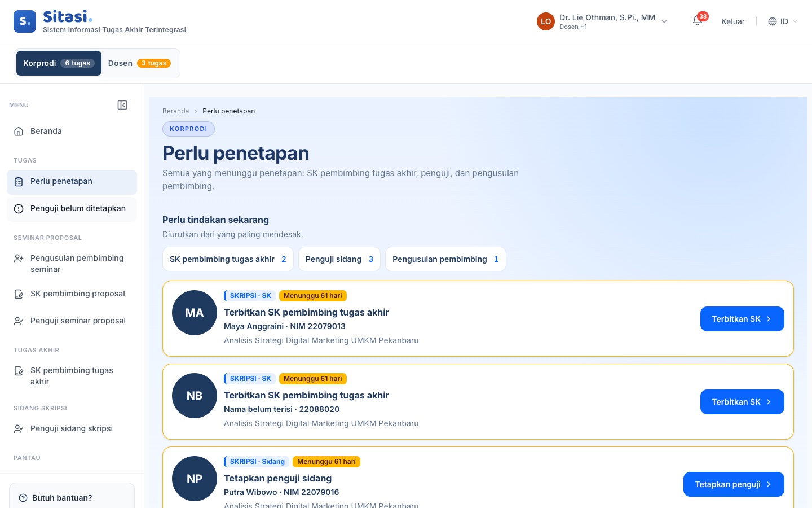This screenshot has height=508, width=812.
Task: Click the globe language icon
Action: click(x=773, y=21)
